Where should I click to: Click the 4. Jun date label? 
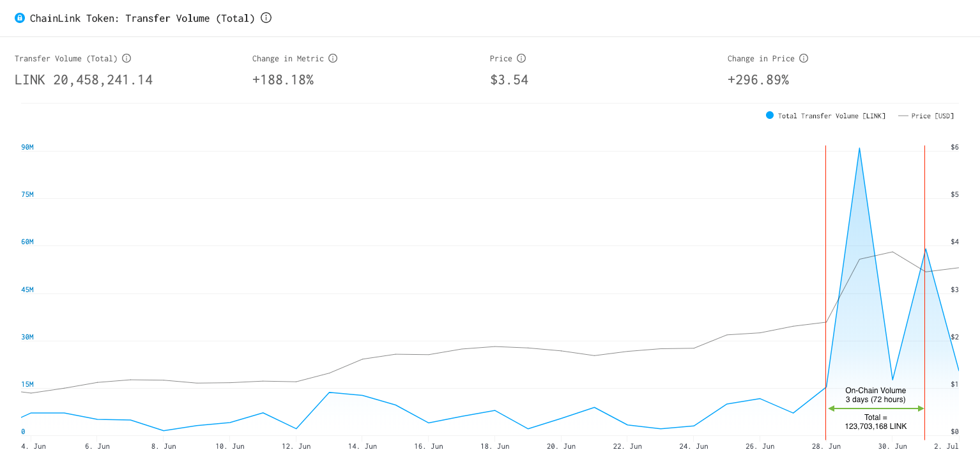(34, 446)
